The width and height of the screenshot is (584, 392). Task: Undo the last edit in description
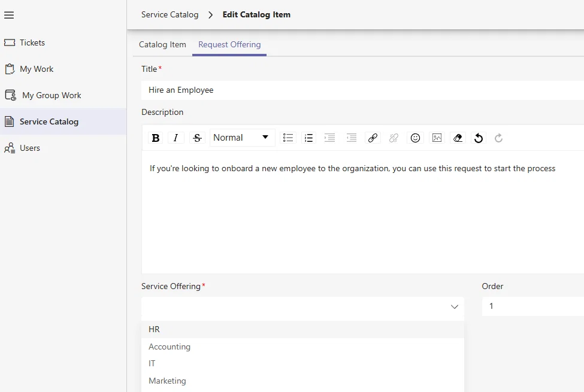point(479,138)
